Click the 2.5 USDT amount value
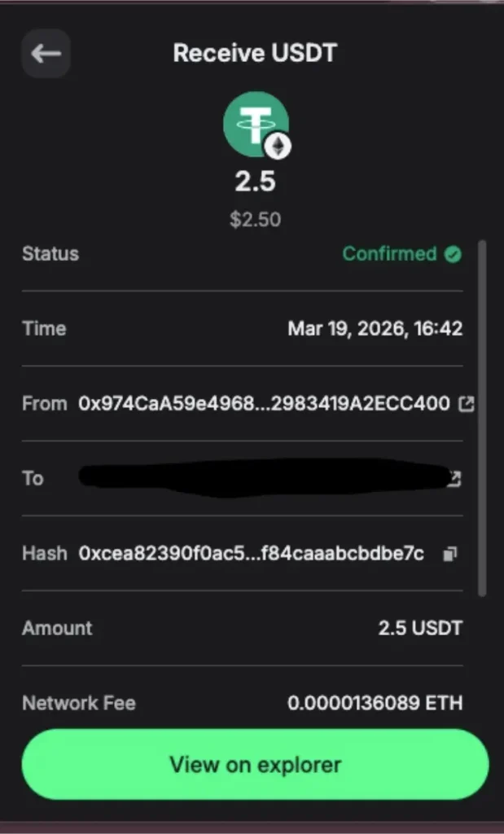 coord(421,627)
